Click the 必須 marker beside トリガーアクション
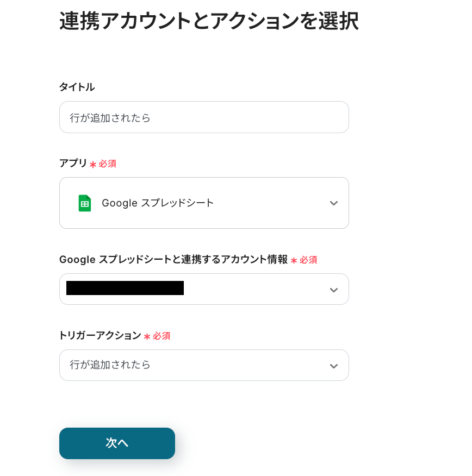The width and height of the screenshot is (472, 476). (162, 336)
